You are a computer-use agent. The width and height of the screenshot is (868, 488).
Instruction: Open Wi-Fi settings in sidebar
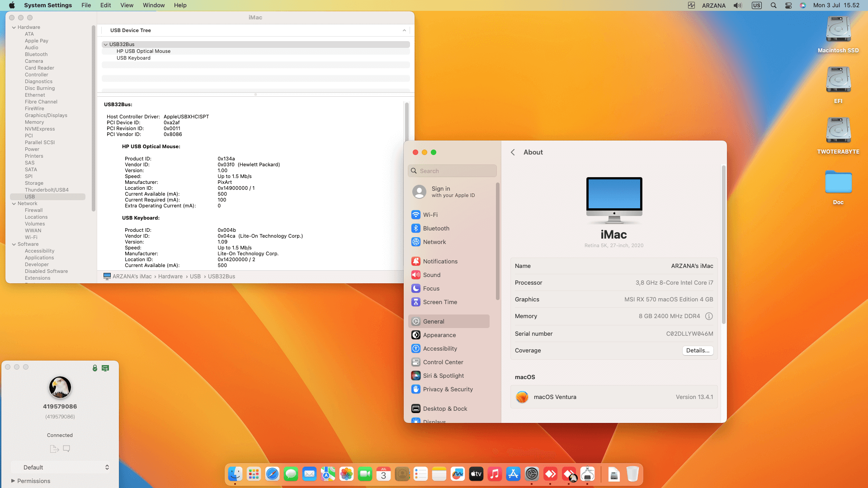pos(430,215)
